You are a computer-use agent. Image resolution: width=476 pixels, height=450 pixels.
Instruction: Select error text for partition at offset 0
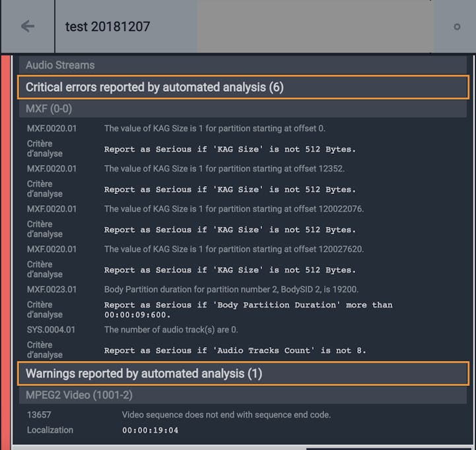tap(215, 129)
